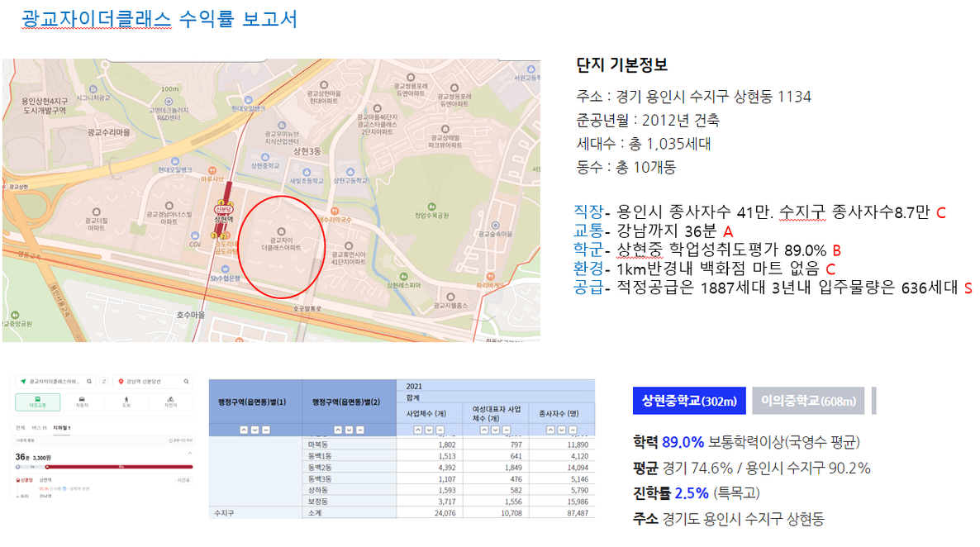Collapse the 행정구역(읍면동)별(1) column with minus button
Image resolution: width=980 pixels, height=547 pixels.
click(266, 430)
